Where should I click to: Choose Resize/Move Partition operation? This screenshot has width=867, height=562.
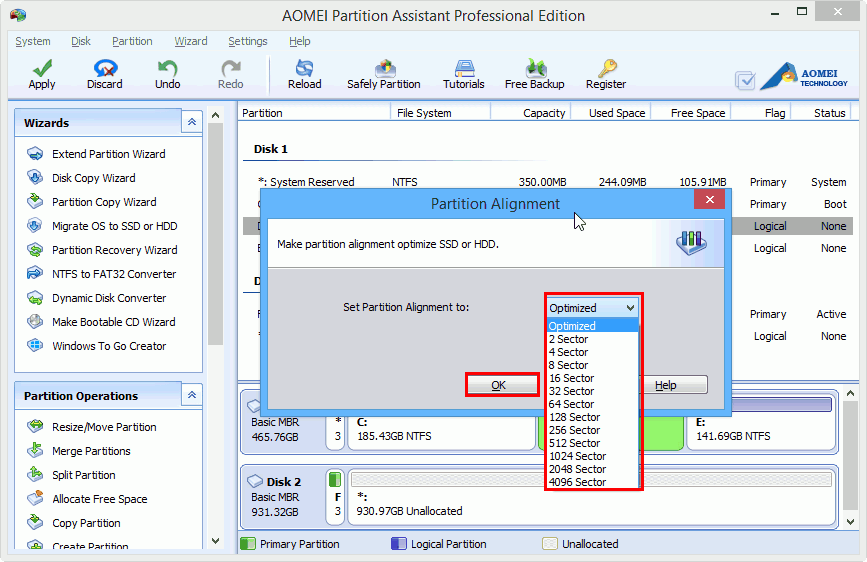[104, 427]
